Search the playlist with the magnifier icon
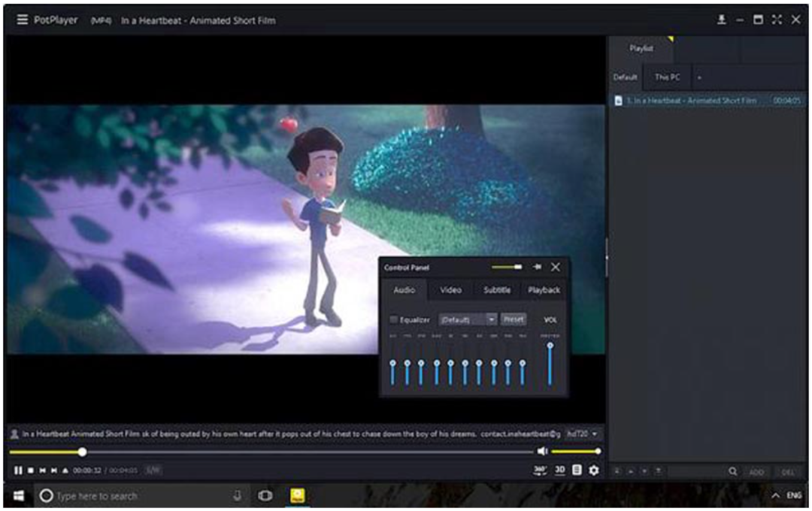 pos(732,472)
